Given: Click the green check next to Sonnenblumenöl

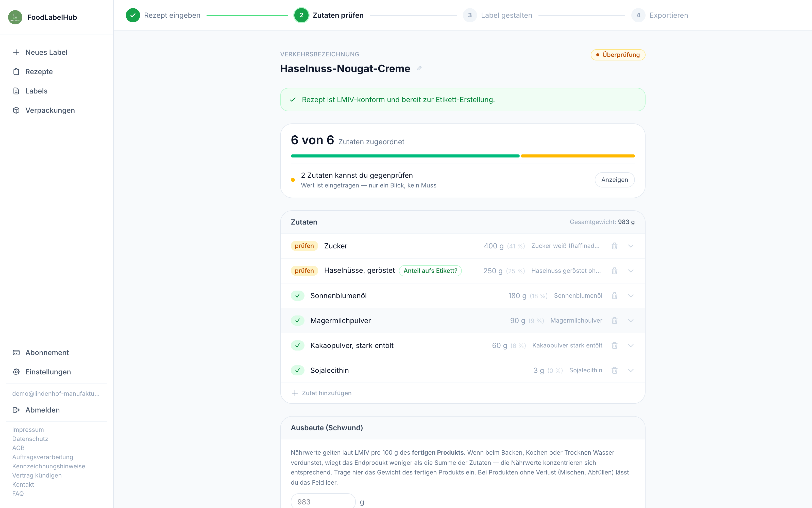Looking at the screenshot, I should [298, 296].
